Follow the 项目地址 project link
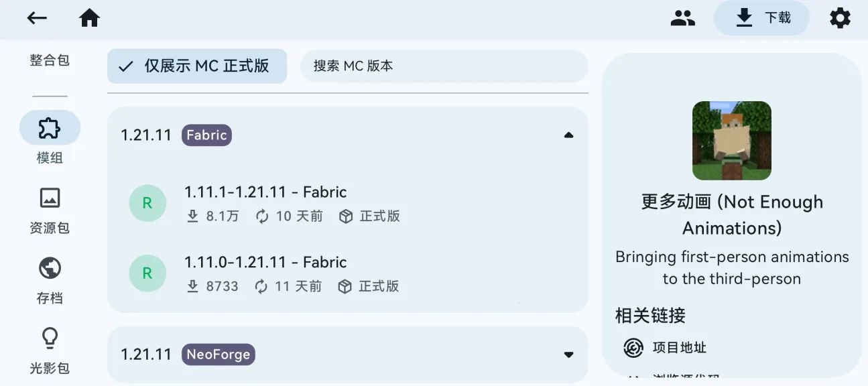Viewport: 868px width, 386px height. point(680,348)
